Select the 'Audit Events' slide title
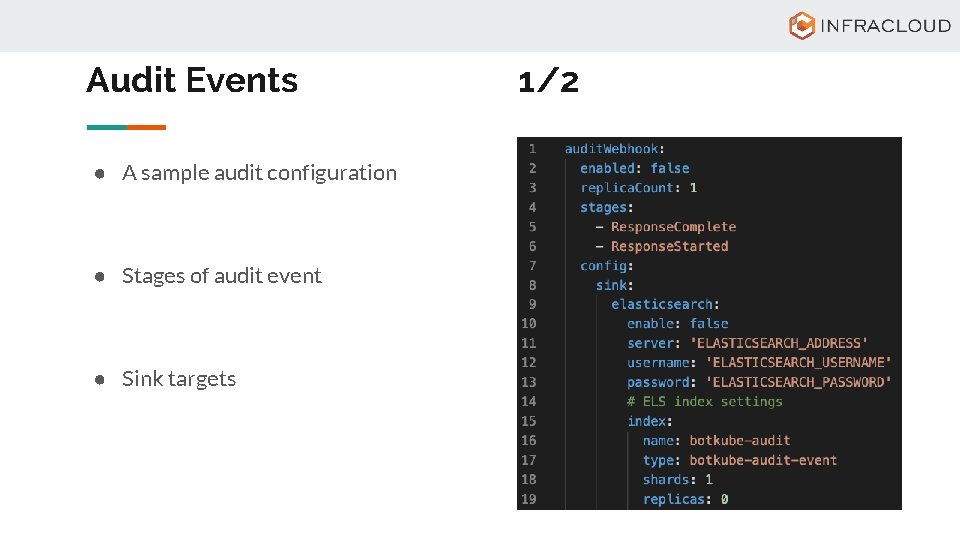 (x=192, y=80)
